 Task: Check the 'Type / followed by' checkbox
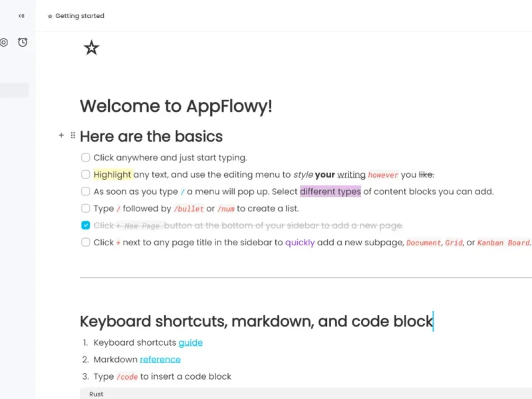point(86,208)
